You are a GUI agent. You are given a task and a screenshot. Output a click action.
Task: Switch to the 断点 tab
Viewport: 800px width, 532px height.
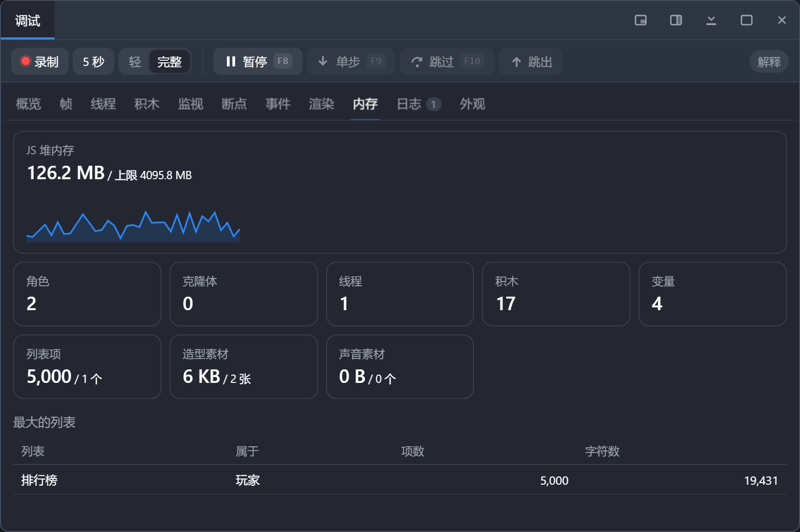click(234, 104)
